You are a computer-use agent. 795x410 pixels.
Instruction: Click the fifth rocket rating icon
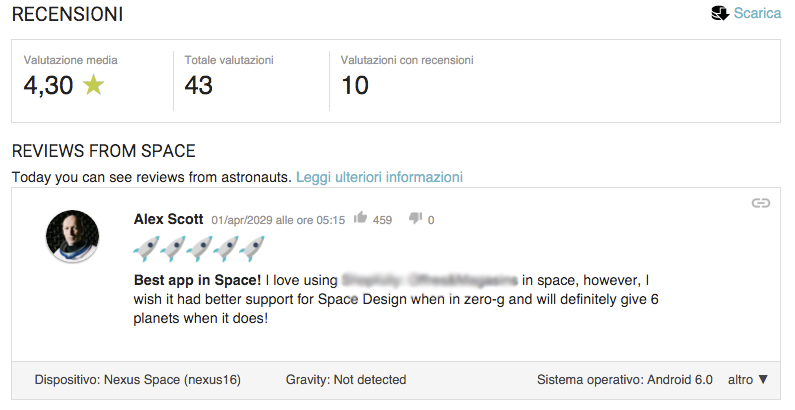point(251,248)
